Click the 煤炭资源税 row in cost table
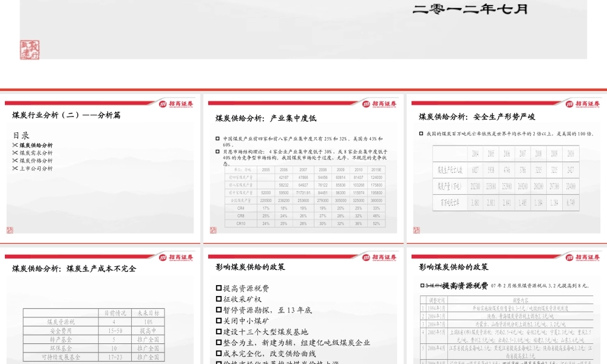The width and height of the screenshot is (607, 364). pos(94,322)
